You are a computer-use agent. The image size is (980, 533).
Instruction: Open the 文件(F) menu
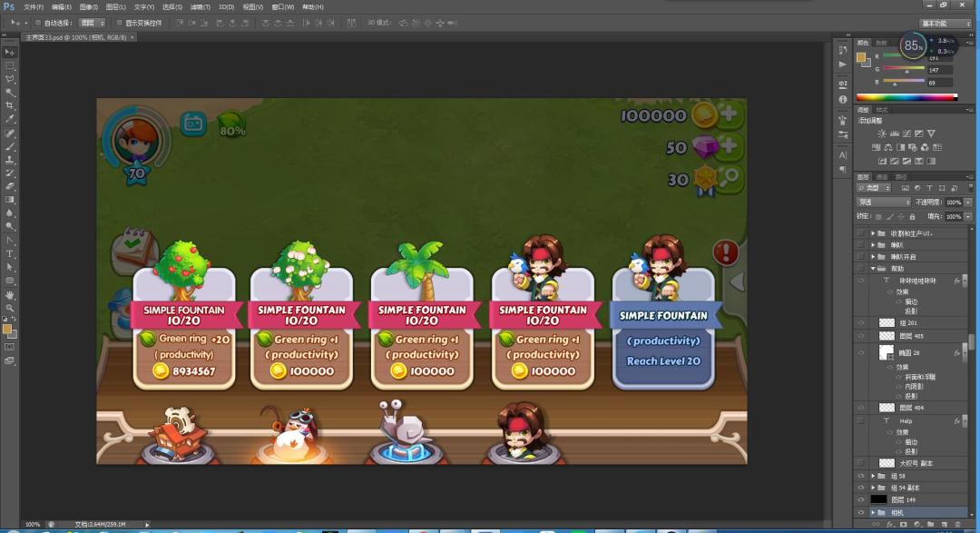pyautogui.click(x=33, y=6)
